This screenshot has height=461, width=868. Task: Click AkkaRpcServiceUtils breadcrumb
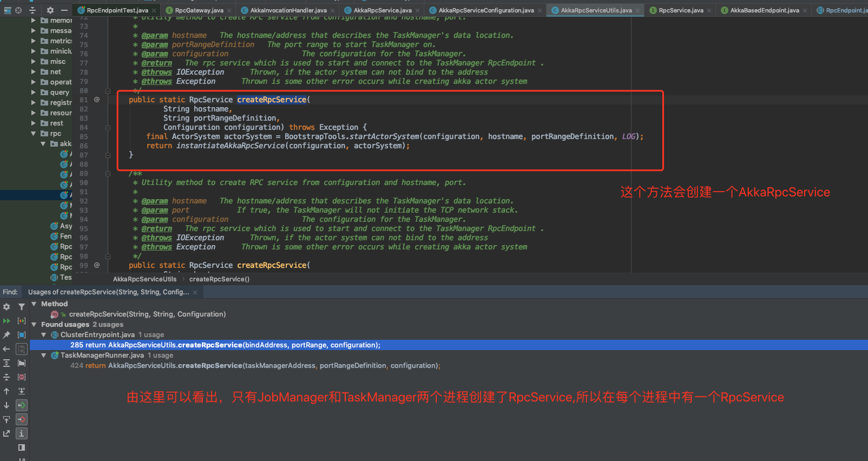(x=144, y=279)
